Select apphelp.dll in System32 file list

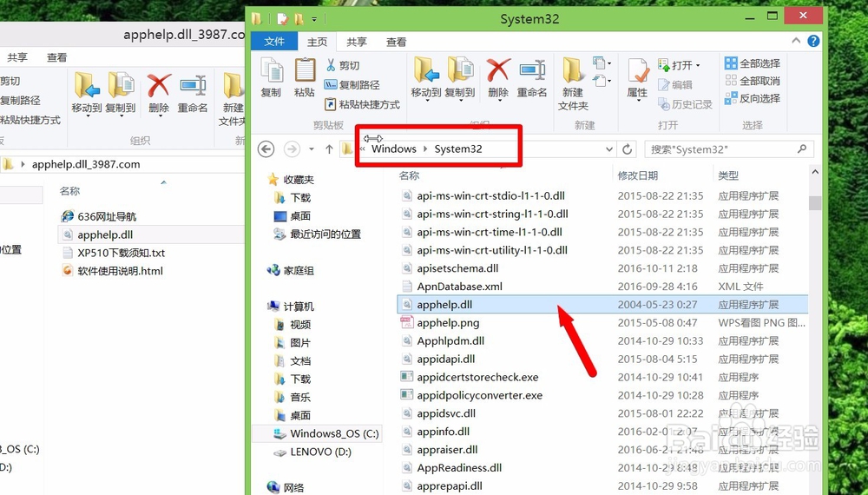(602, 305)
